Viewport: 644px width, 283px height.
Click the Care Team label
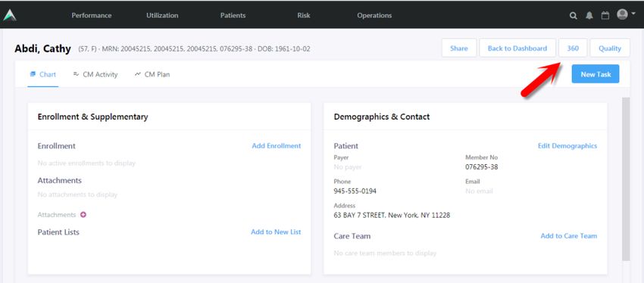click(352, 236)
